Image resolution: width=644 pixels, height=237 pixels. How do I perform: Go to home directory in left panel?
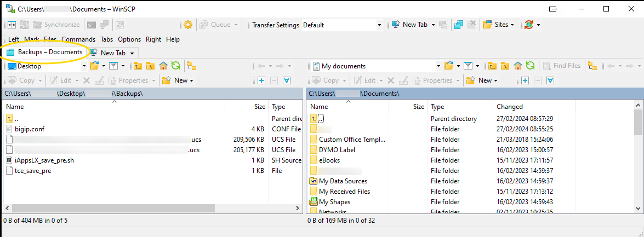click(163, 66)
